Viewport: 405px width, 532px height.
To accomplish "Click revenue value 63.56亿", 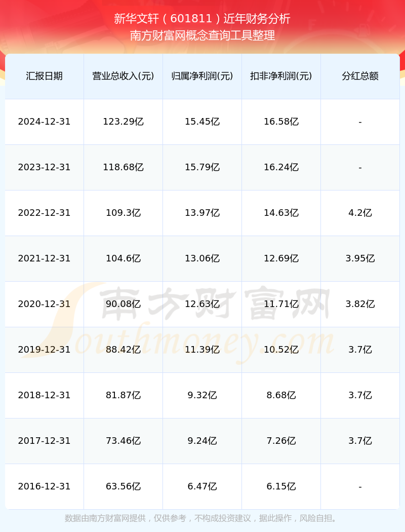I will (x=124, y=486).
